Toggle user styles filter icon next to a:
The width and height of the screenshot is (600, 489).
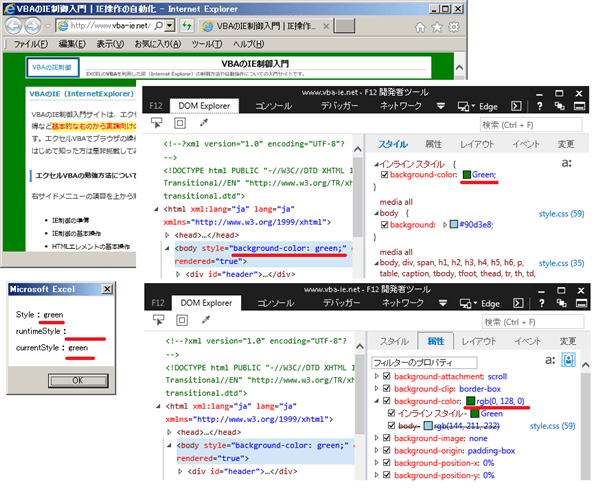point(568,360)
